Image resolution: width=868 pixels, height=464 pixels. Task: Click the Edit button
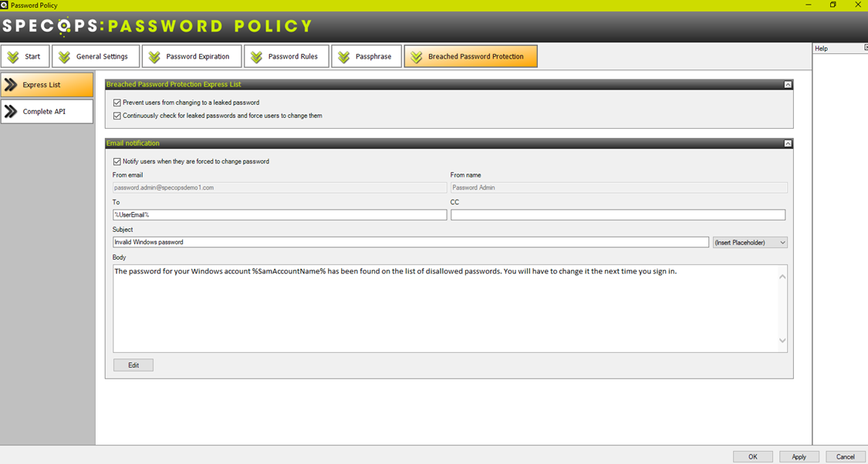point(133,365)
